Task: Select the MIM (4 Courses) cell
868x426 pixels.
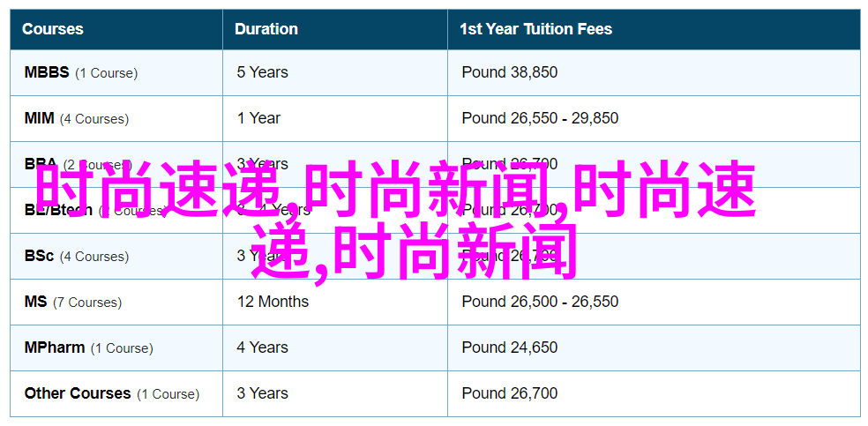Action: (x=77, y=118)
